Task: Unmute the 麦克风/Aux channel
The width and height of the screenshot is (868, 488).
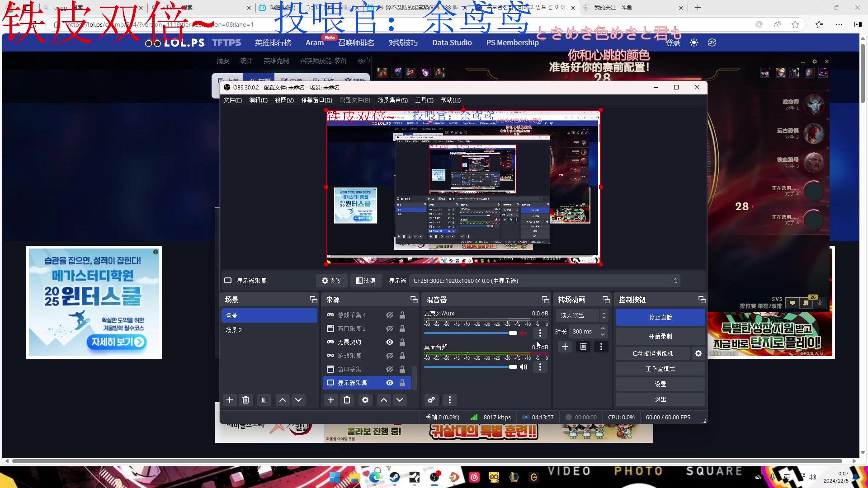Action: click(x=524, y=333)
